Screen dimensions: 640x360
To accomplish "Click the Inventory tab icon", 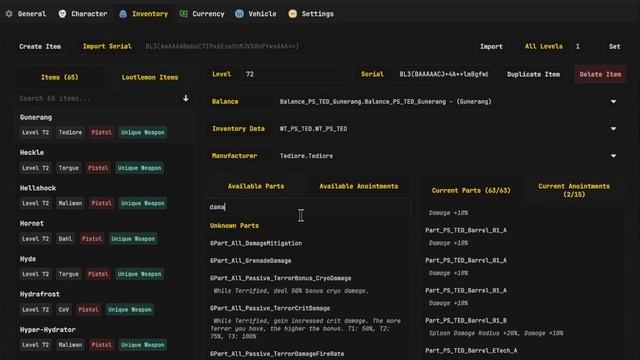I will click(x=123, y=14).
